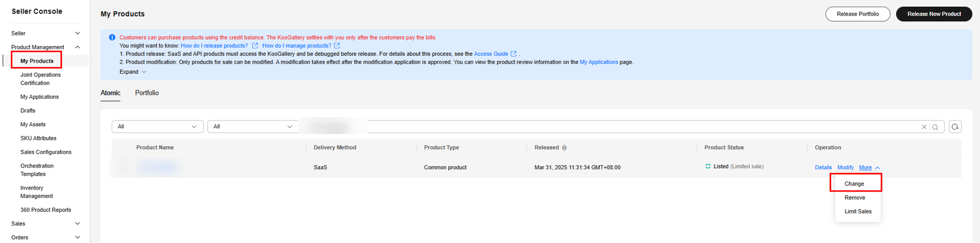
Task: Choose Limit Sales in the More menu
Action: click(857, 211)
